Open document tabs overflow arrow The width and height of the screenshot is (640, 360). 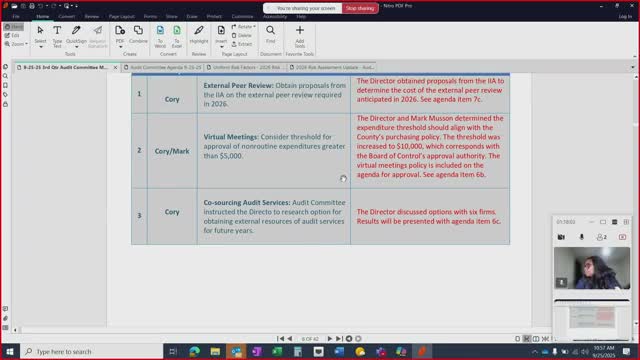[633, 67]
